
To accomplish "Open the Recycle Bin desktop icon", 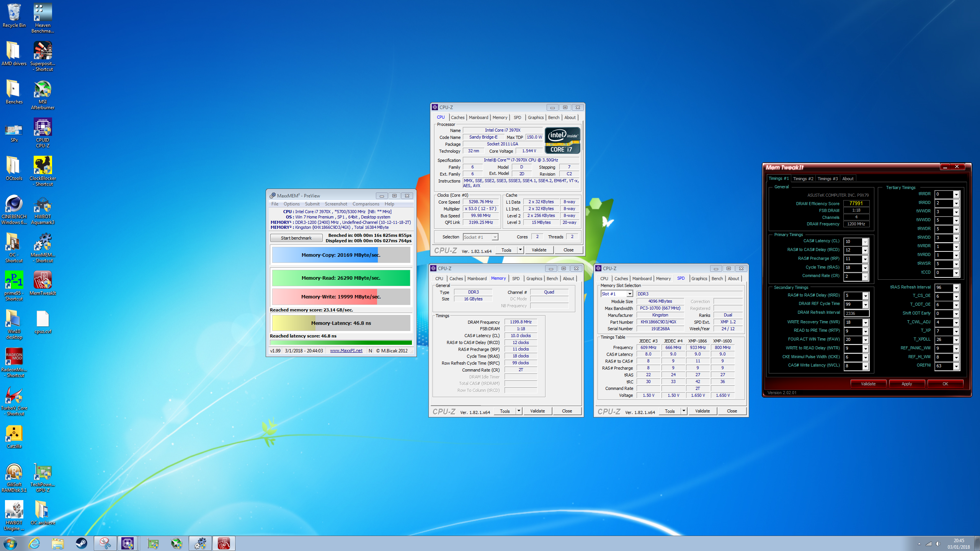I will pyautogui.click(x=14, y=16).
